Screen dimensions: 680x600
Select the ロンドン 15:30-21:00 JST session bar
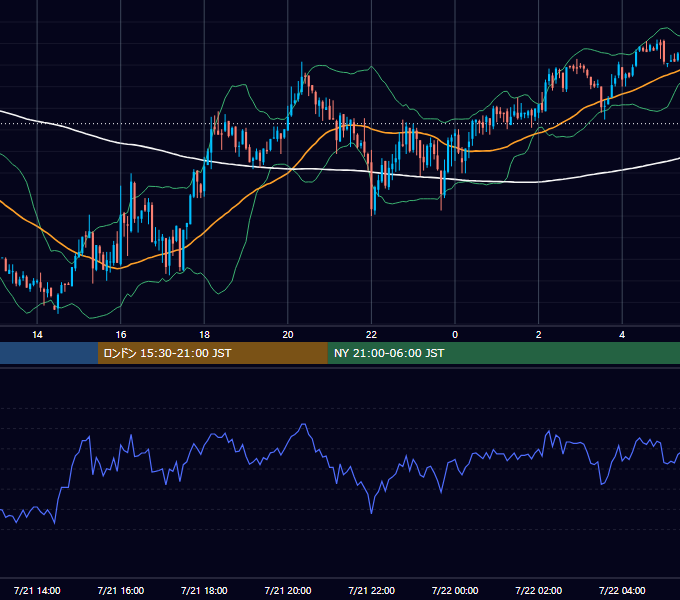tap(212, 353)
